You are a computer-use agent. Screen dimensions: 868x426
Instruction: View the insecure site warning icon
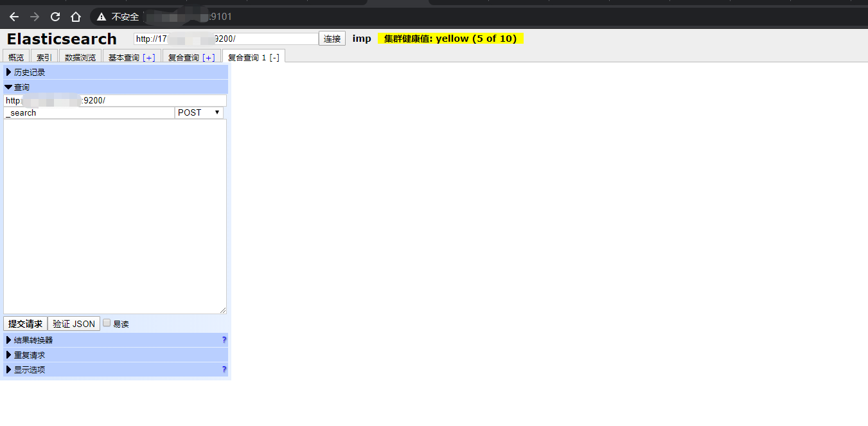tap(102, 17)
